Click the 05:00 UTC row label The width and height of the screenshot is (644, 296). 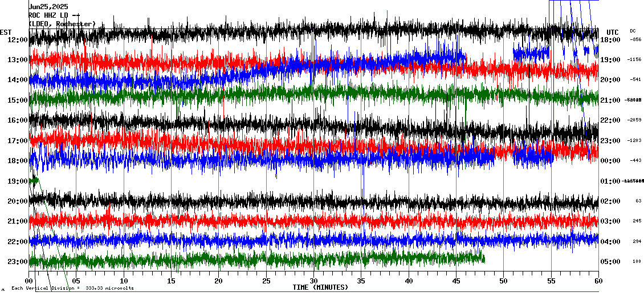(x=610, y=262)
